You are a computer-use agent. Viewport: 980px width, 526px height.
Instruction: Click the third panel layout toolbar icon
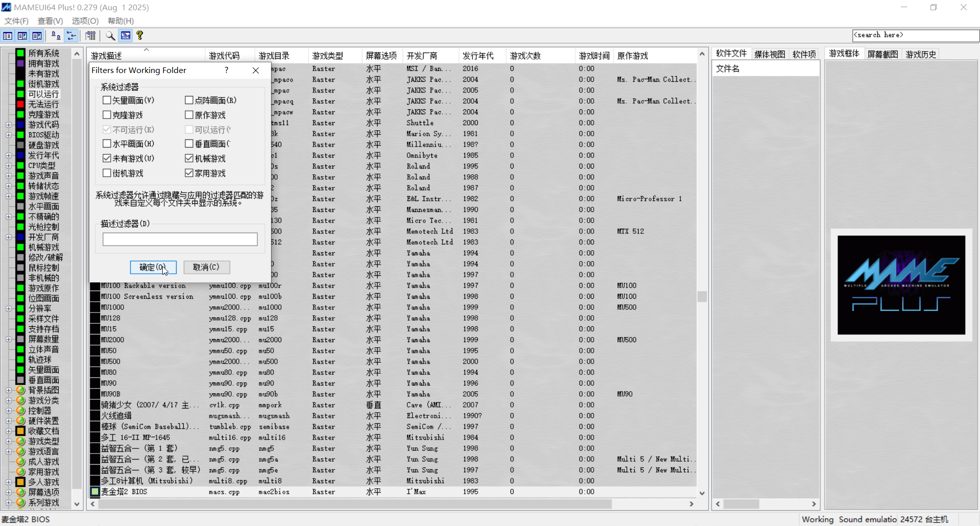pos(37,36)
